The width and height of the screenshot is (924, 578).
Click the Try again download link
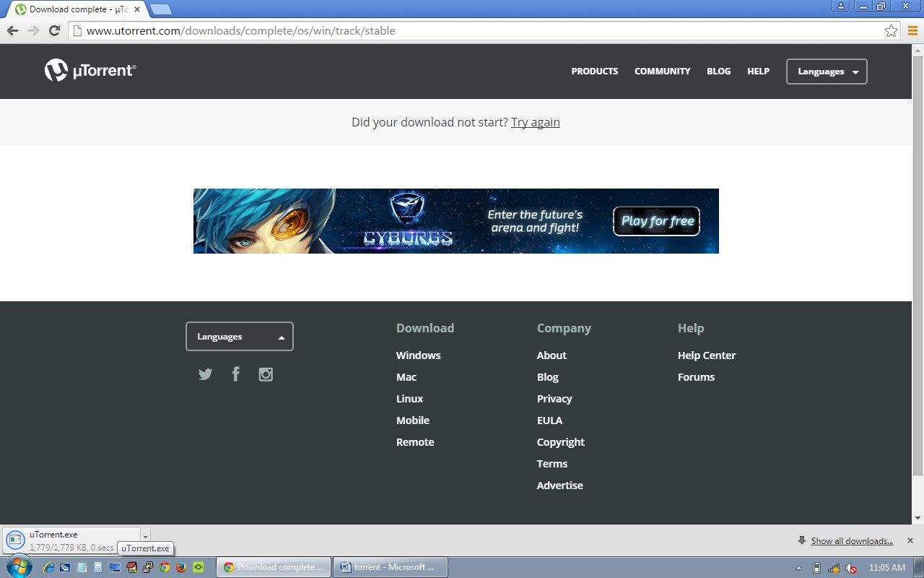[x=536, y=122]
